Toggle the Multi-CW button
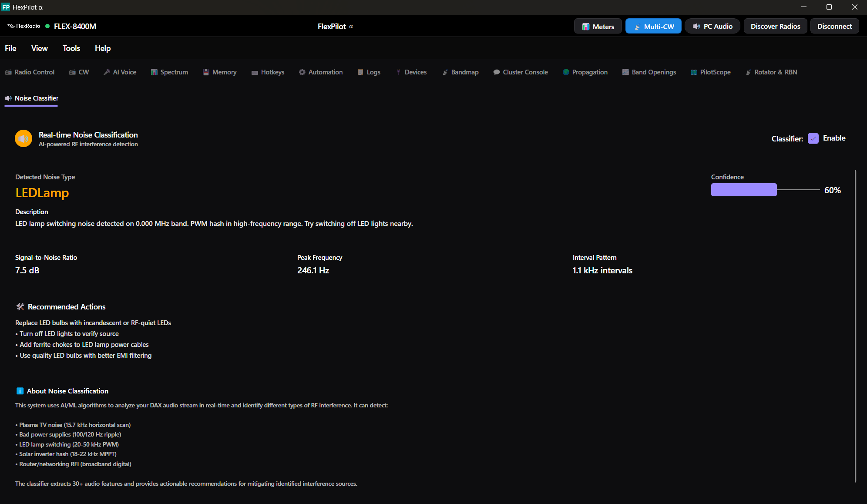 click(x=653, y=27)
